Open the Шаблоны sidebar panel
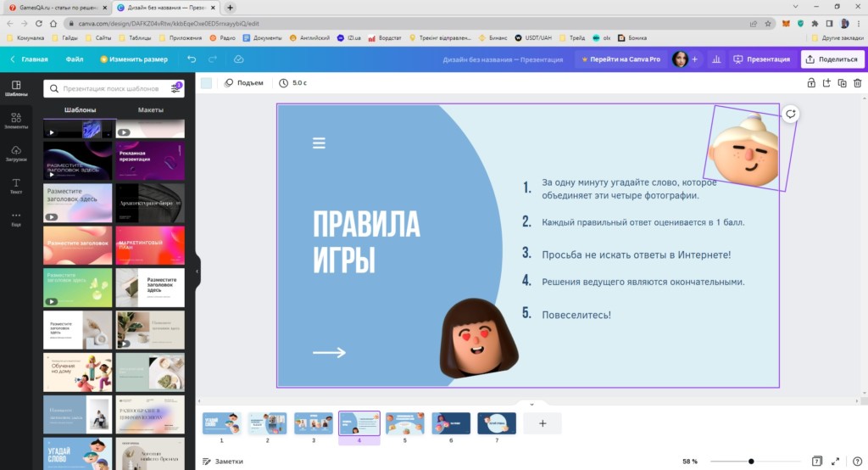 (x=16, y=88)
